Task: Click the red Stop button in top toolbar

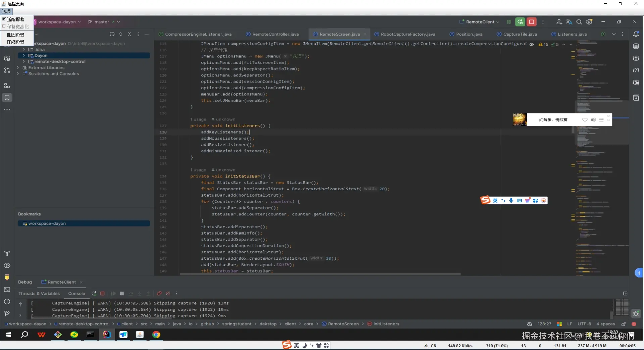Action: [532, 22]
